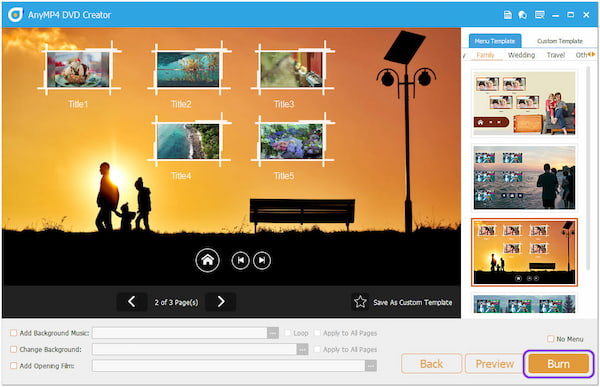The image size is (600, 387).
Task: Click the home icon in DVD menu
Action: click(207, 260)
